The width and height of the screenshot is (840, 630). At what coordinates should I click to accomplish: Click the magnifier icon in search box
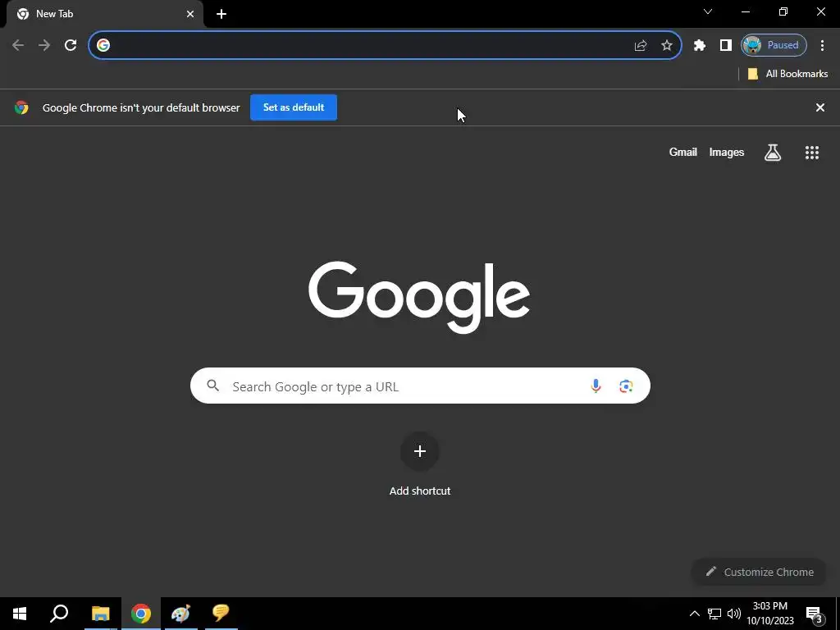[x=212, y=386]
